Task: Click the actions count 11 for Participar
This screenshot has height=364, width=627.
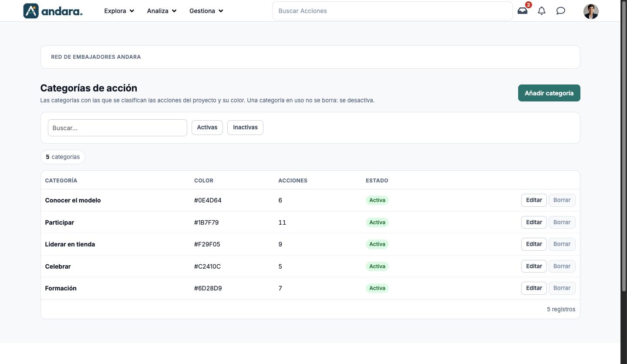Action: coord(282,222)
